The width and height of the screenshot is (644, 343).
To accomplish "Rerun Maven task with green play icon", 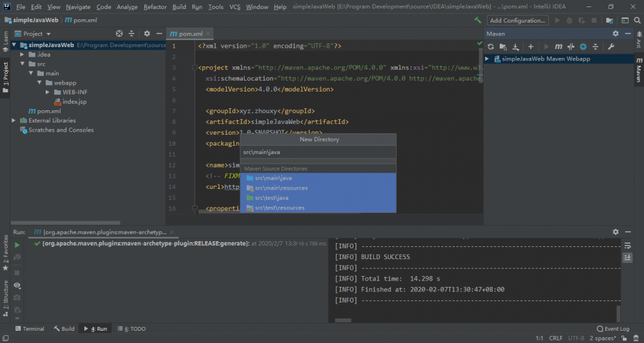I will point(17,245).
